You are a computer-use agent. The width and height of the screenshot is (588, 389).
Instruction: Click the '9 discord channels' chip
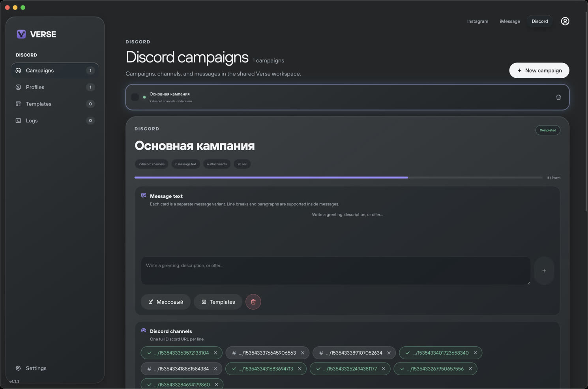pos(152,164)
